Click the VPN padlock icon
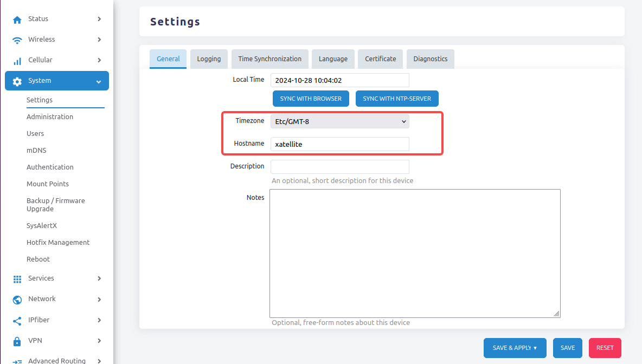 point(17,340)
